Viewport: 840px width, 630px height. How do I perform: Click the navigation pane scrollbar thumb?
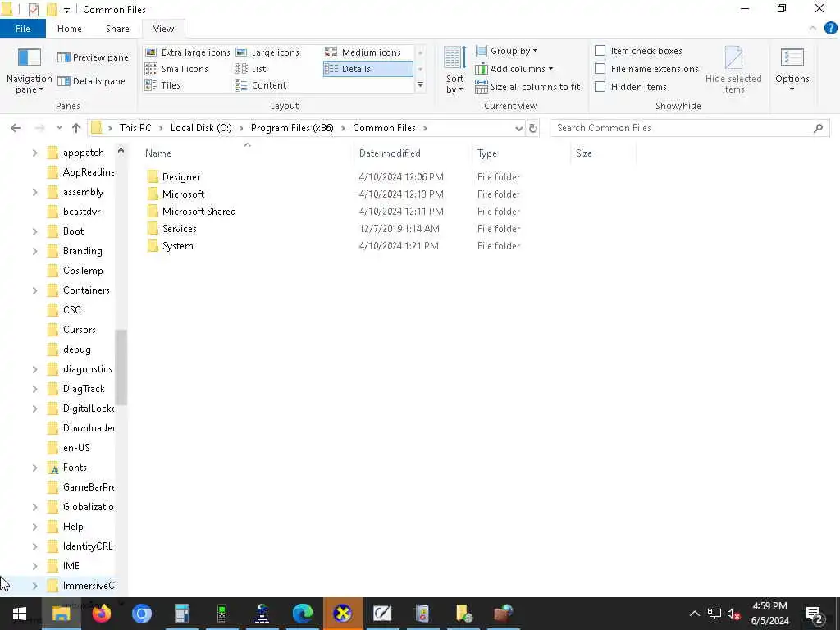121,367
